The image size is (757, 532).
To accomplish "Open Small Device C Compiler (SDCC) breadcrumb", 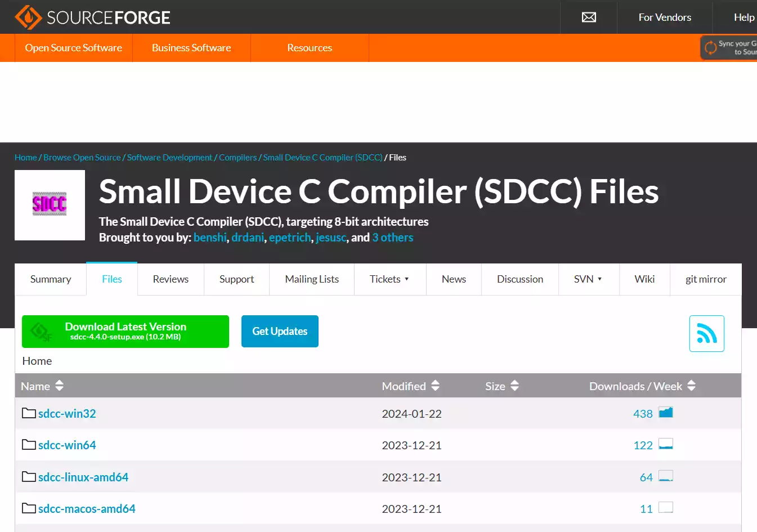I will pyautogui.click(x=322, y=158).
